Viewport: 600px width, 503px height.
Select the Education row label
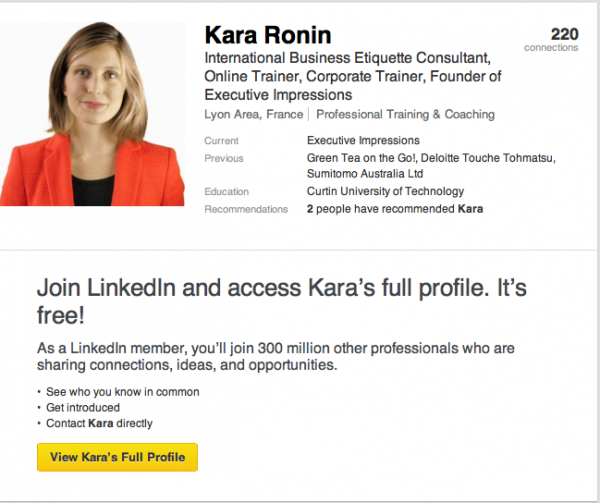226,192
